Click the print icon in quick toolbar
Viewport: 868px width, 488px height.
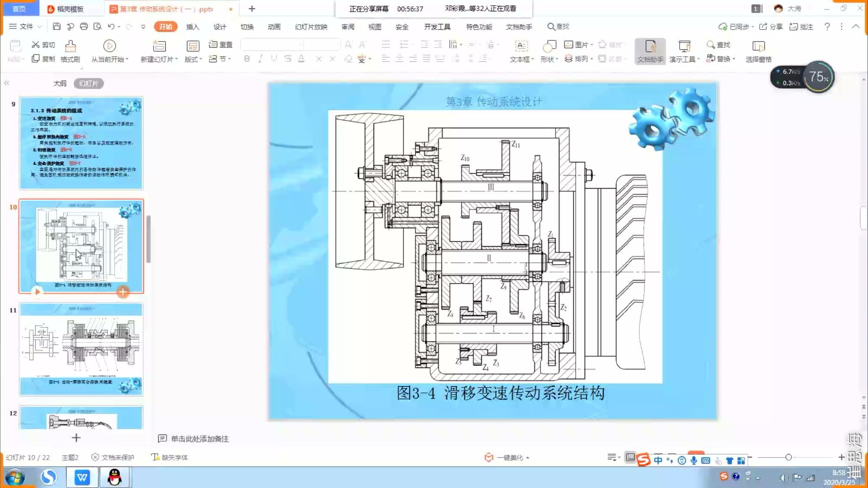84,26
